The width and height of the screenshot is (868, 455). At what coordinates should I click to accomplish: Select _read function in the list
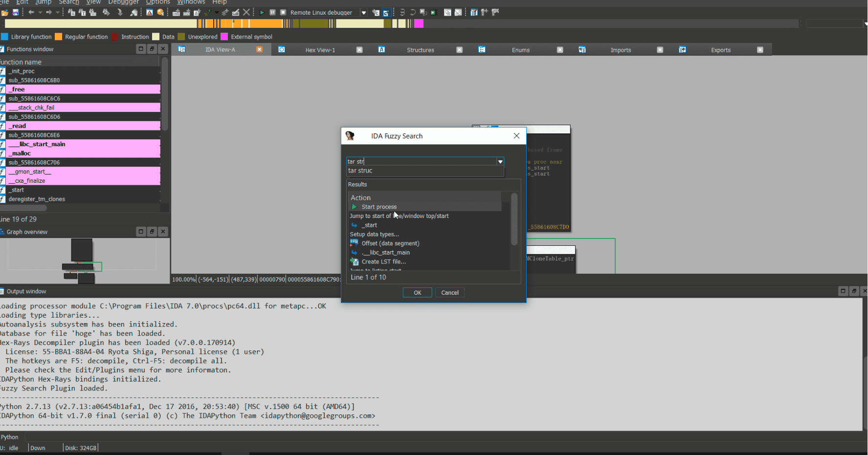pos(80,126)
